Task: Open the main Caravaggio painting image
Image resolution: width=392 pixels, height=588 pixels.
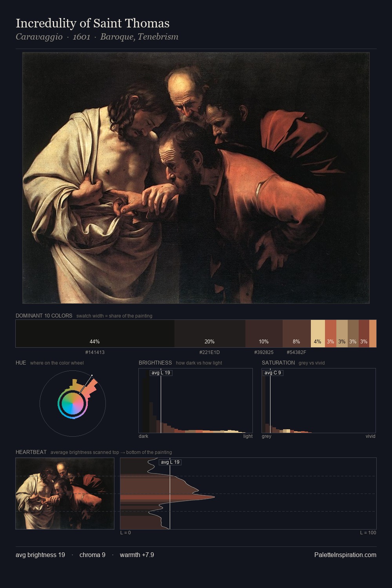Action: click(x=196, y=178)
